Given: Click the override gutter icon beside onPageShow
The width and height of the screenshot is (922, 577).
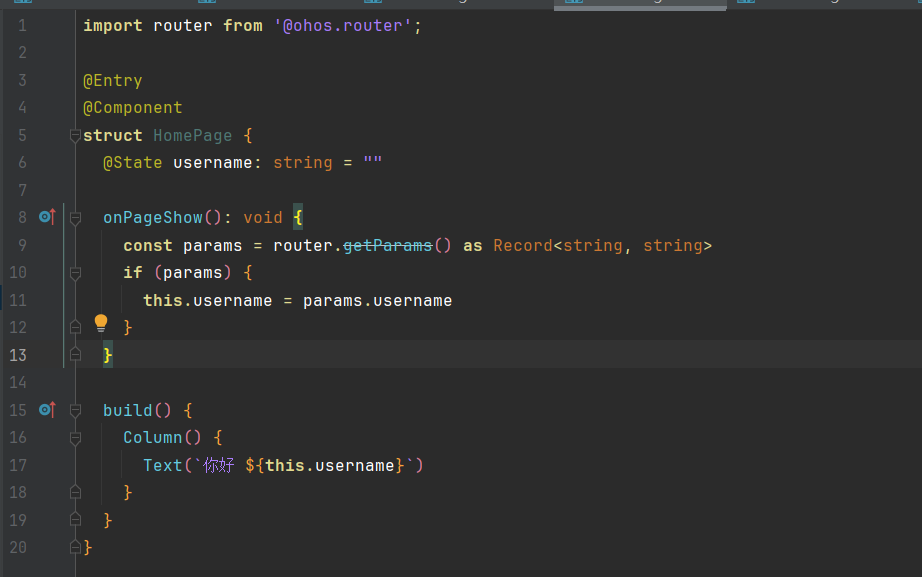Looking at the screenshot, I should (47, 217).
